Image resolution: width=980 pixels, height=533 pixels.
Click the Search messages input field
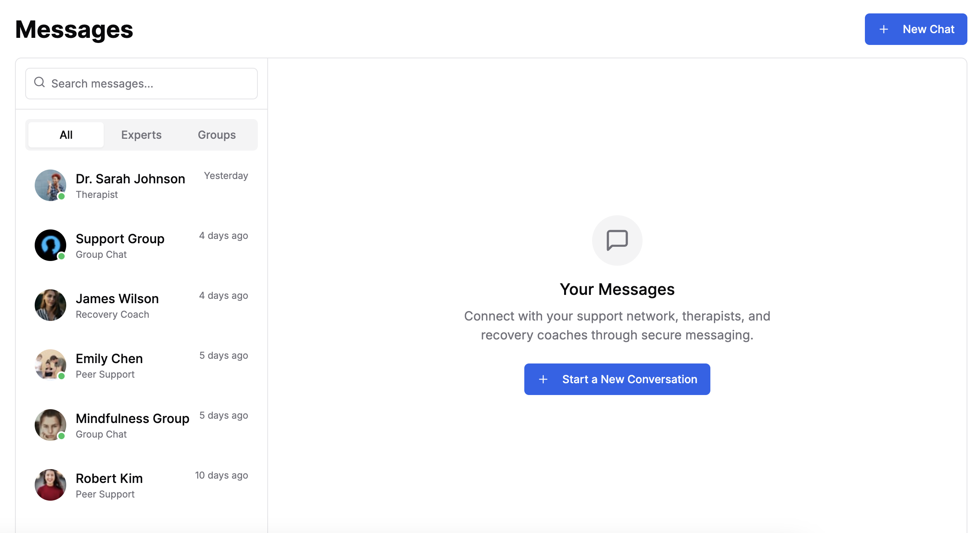tap(141, 83)
